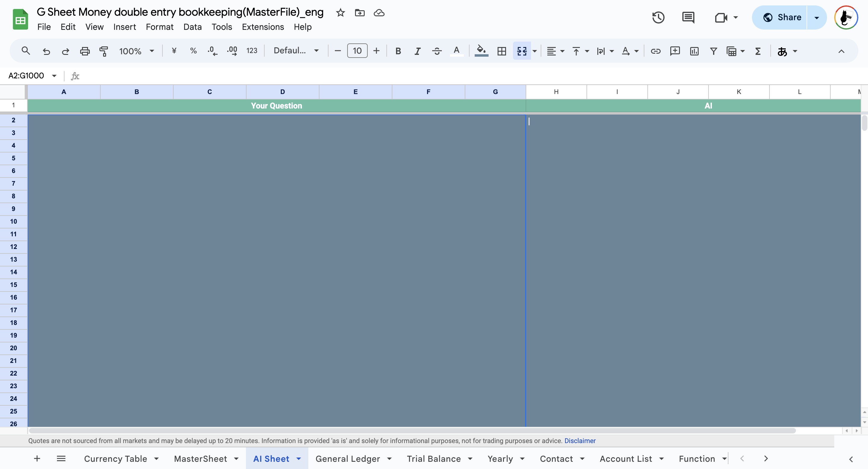Toggle italic formatting

click(417, 51)
